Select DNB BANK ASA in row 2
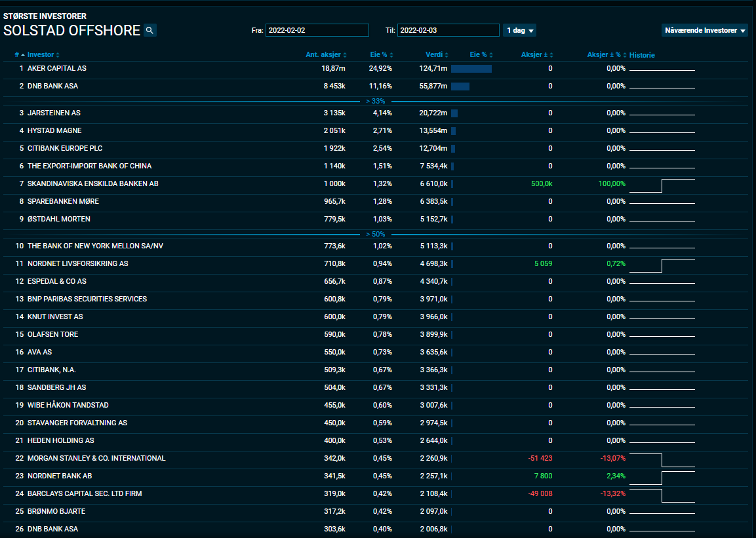The image size is (756, 538). (x=52, y=86)
